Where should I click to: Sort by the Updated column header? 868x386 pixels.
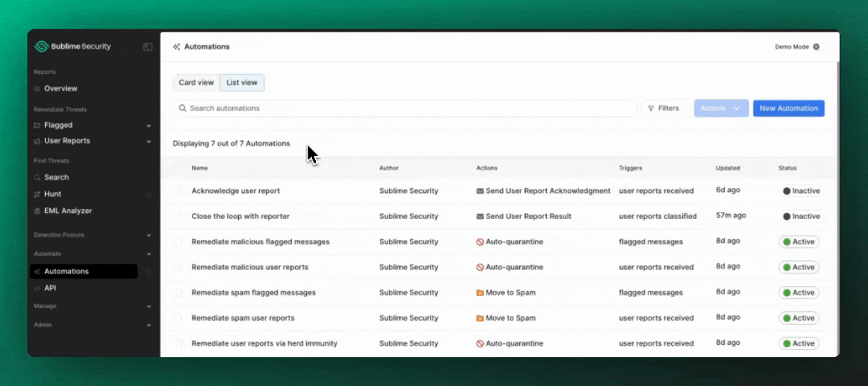727,168
